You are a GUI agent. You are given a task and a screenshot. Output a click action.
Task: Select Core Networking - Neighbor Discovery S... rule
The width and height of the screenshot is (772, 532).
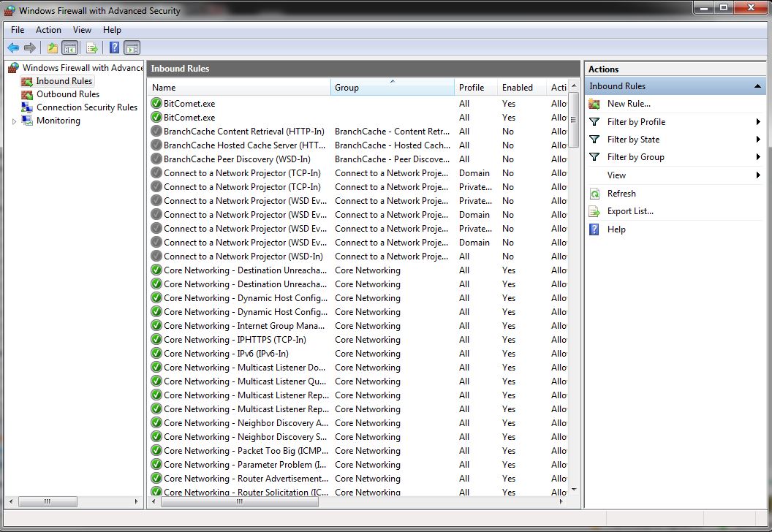coord(357,437)
